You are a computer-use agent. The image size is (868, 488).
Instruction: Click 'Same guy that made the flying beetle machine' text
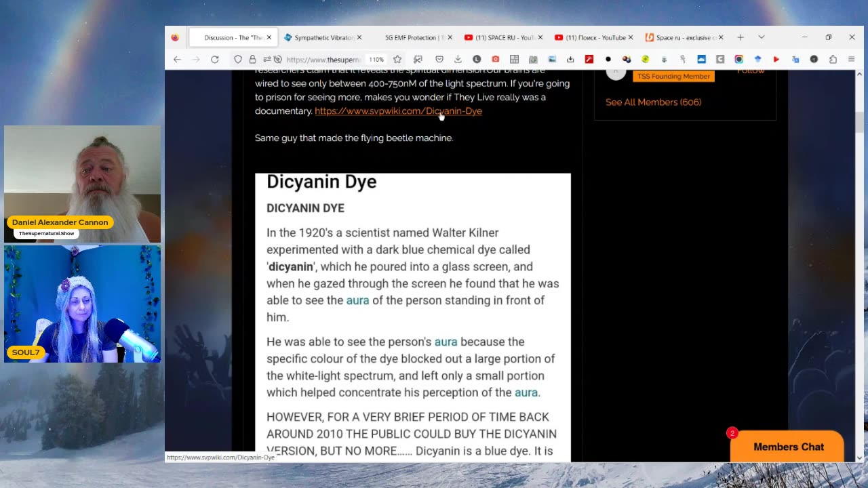tap(353, 138)
